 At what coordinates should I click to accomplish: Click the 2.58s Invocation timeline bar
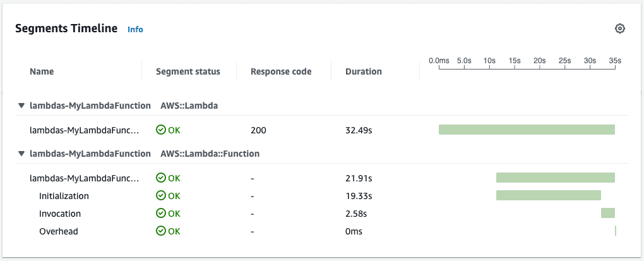click(x=608, y=213)
